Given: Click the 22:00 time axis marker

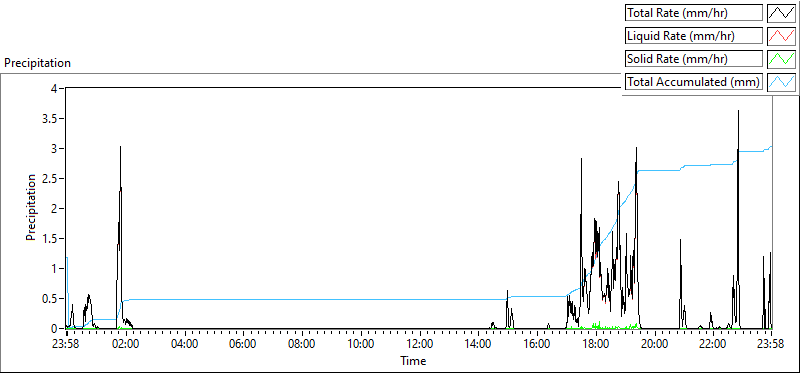Looking at the screenshot, I should pyautogui.click(x=712, y=343).
